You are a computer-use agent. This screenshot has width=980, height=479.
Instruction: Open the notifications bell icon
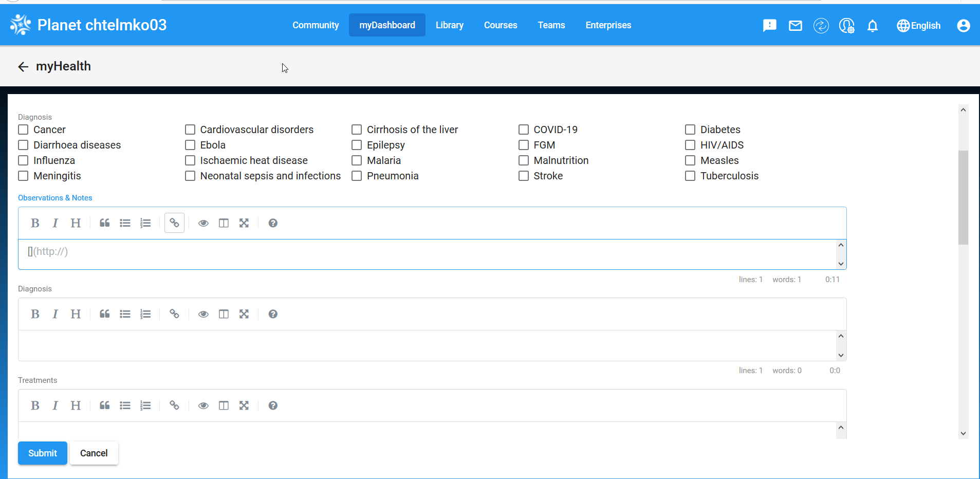point(873,25)
